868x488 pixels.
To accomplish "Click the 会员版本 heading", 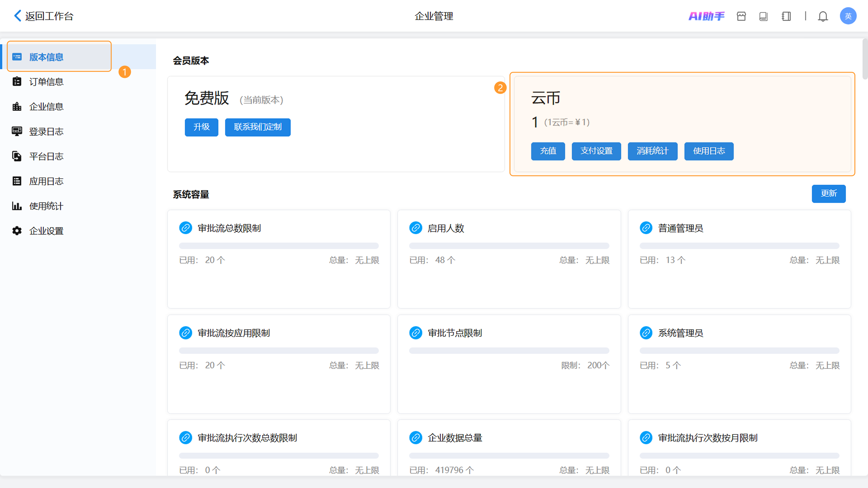I will [x=191, y=61].
